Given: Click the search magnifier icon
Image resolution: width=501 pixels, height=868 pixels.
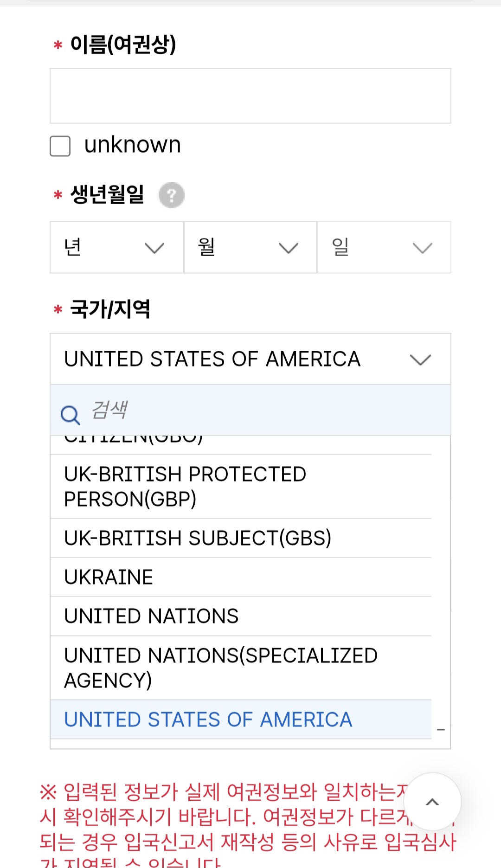Looking at the screenshot, I should pos(70,415).
